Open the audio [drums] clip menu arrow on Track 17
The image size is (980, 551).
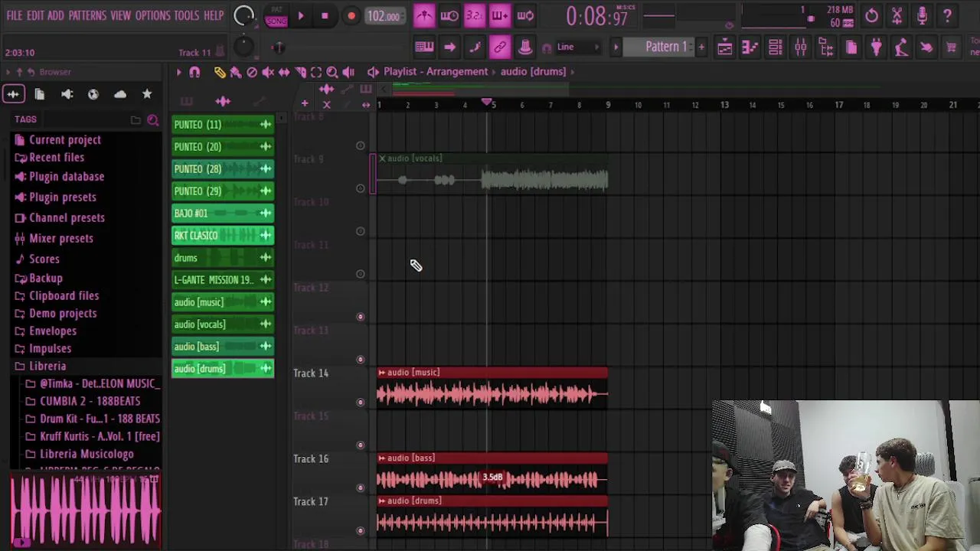tap(381, 501)
